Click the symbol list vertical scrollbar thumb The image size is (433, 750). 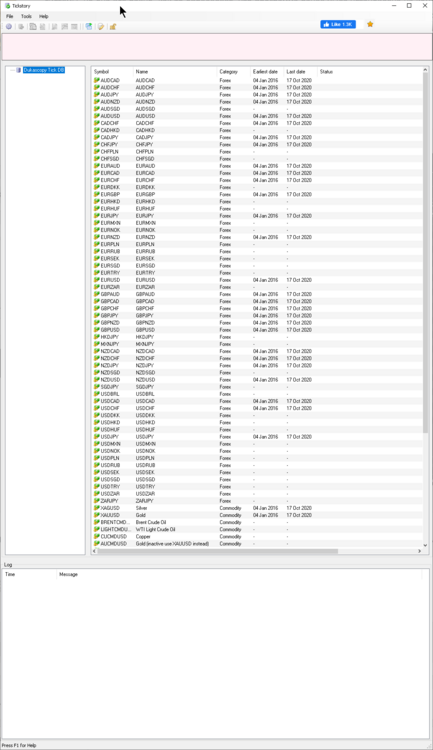click(425, 253)
